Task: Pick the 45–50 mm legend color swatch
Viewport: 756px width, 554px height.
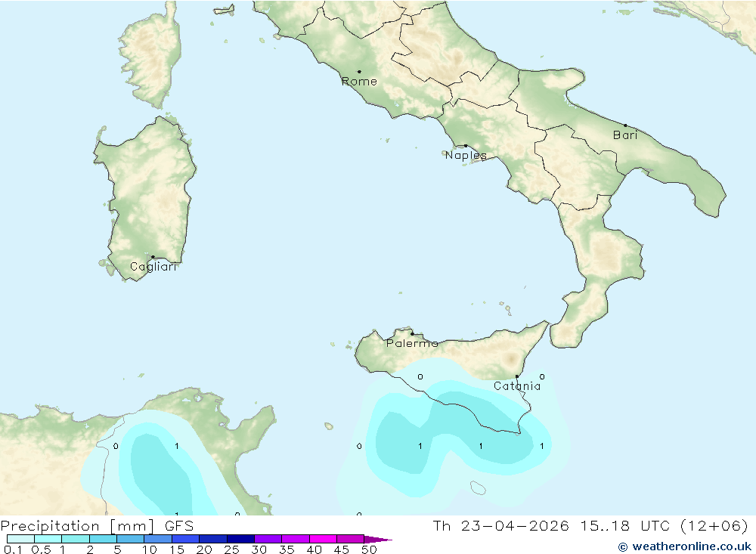Action: click(351, 539)
